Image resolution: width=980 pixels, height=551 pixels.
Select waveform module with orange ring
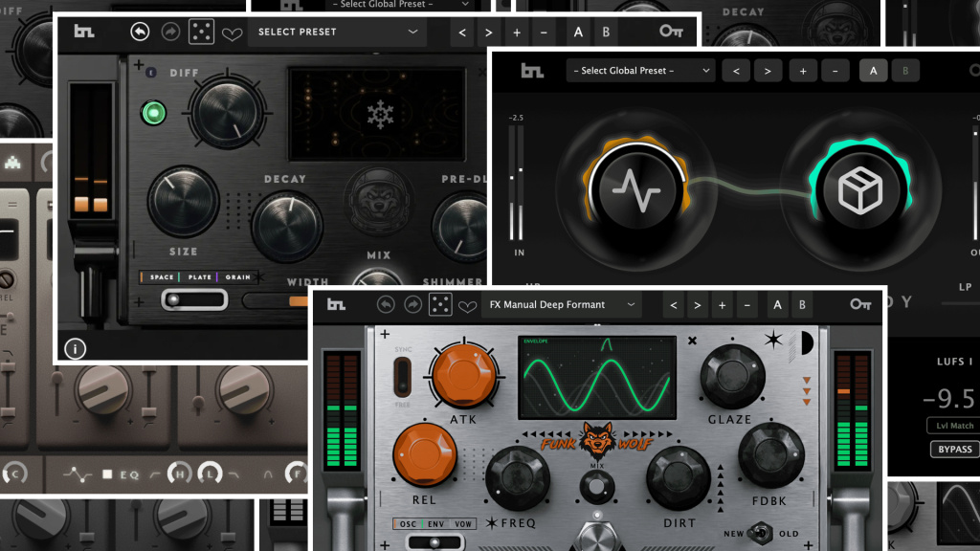[636, 190]
